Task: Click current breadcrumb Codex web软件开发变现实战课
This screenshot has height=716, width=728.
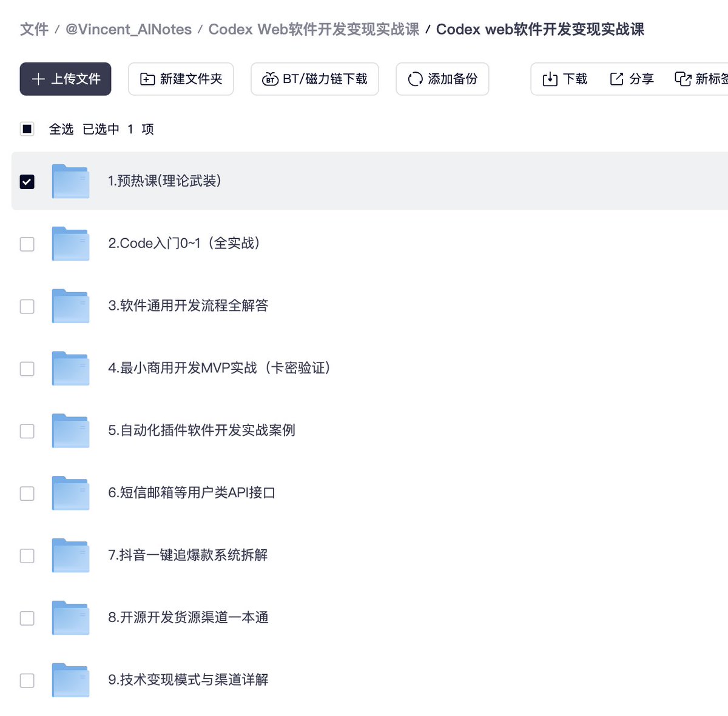Action: [540, 29]
